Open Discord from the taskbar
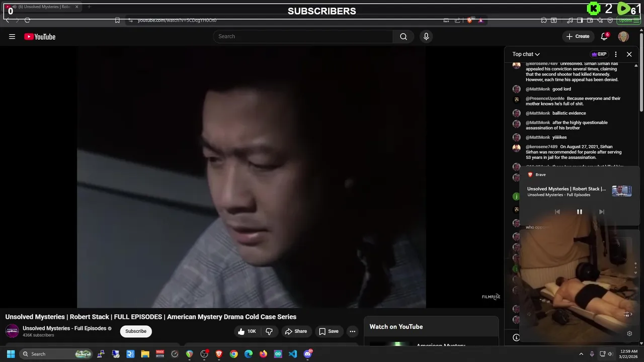 pos(308,354)
